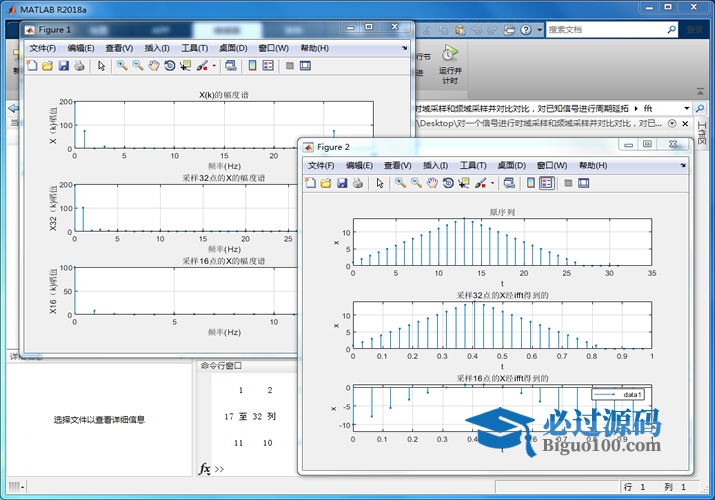This screenshot has width=715, height=500.
Task: Select Brush data tool in Figure 2
Action: pos(481,183)
